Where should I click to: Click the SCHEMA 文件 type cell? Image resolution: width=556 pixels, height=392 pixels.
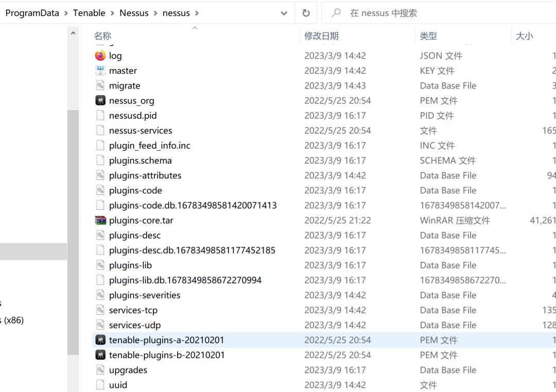(x=448, y=160)
